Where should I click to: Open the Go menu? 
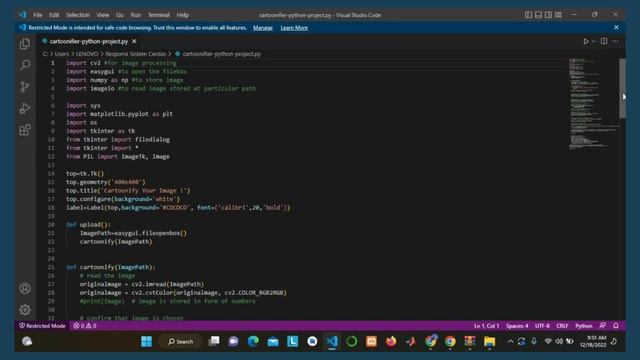click(120, 15)
